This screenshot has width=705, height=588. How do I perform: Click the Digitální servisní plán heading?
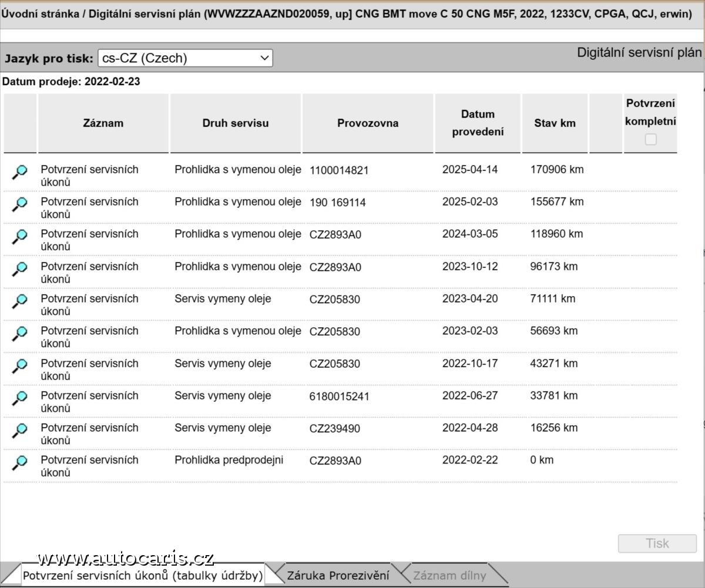pyautogui.click(x=639, y=52)
